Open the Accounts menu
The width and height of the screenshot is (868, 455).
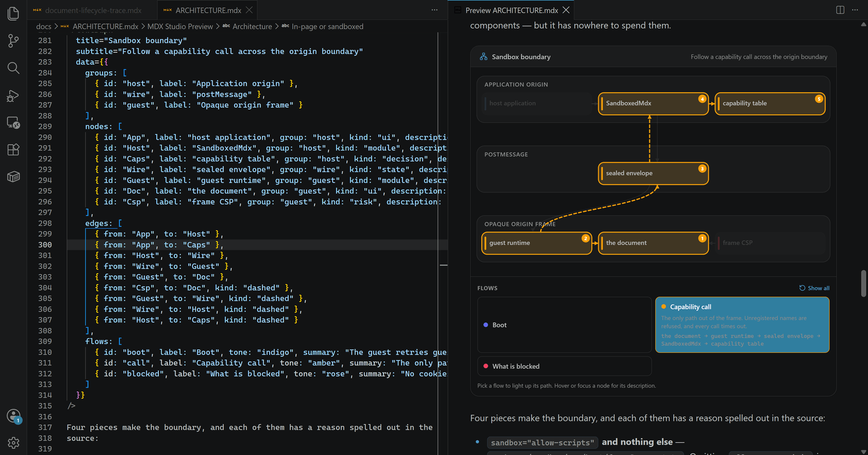(x=13, y=416)
